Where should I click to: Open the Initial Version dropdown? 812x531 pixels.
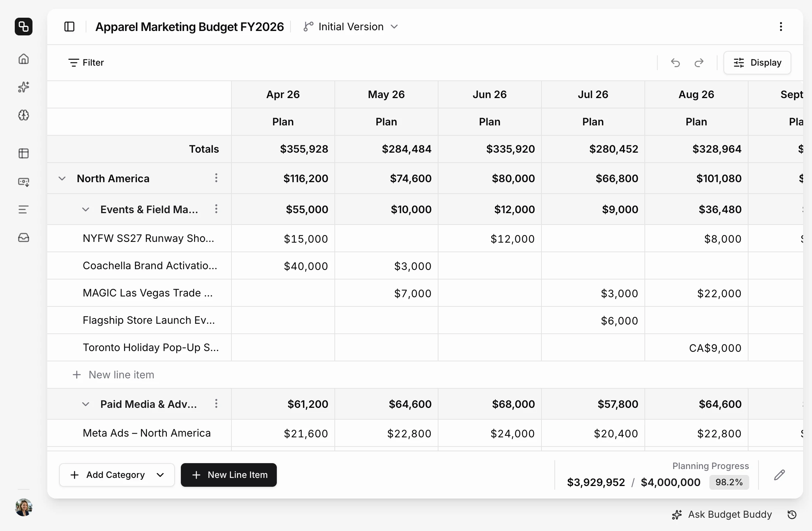click(x=351, y=27)
